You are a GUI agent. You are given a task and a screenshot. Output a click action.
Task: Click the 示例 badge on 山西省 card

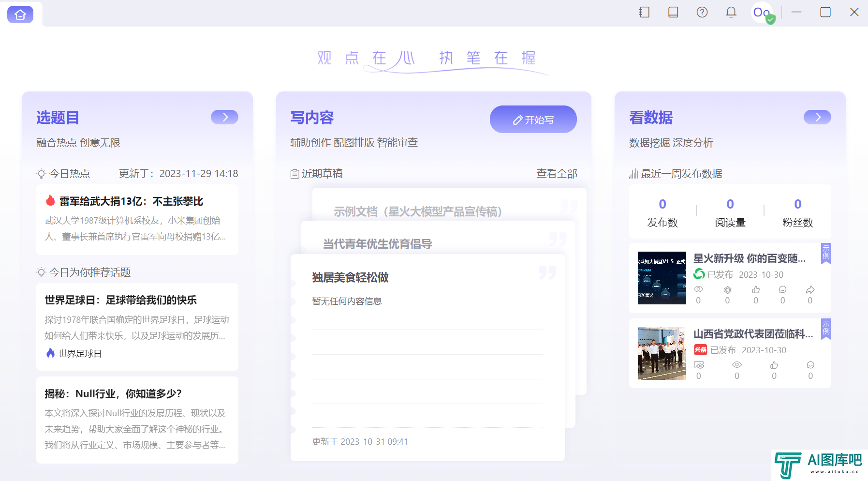pyautogui.click(x=826, y=329)
